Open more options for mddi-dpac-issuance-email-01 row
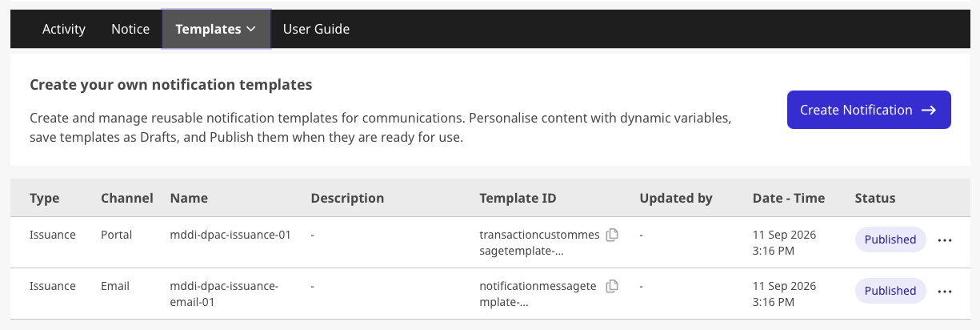Image resolution: width=980 pixels, height=330 pixels. click(944, 292)
